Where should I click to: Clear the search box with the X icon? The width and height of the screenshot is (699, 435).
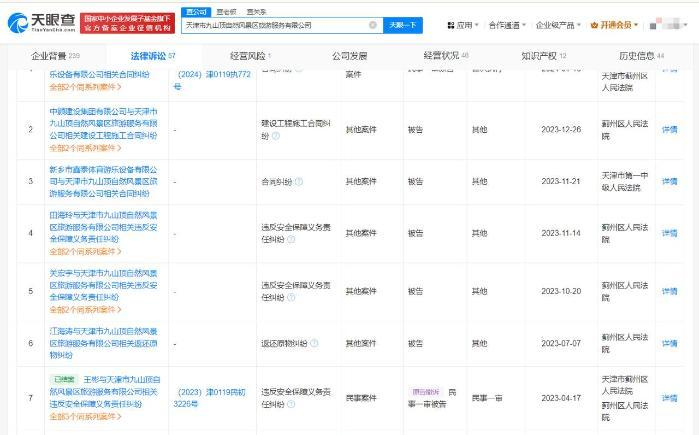coord(373,25)
